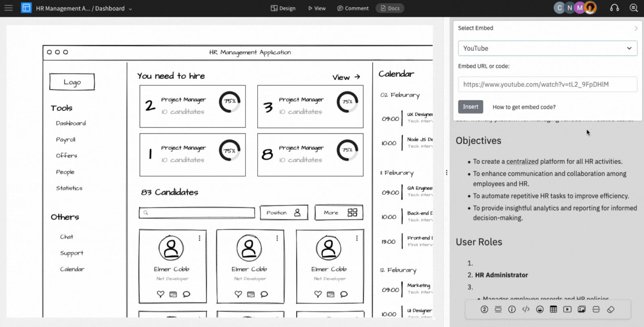Click 75% progress ring on card number 2
Screen dimensions: 644x327
pyautogui.click(x=230, y=102)
